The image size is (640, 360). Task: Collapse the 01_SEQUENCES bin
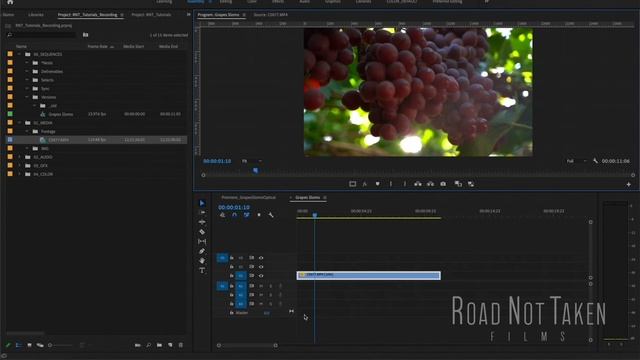click(x=19, y=54)
